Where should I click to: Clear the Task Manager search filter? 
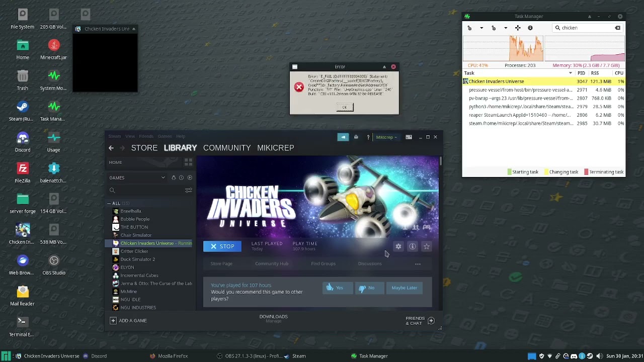tap(618, 28)
